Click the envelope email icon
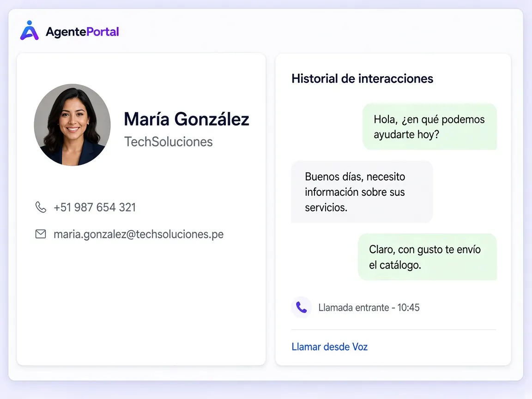 click(x=41, y=234)
